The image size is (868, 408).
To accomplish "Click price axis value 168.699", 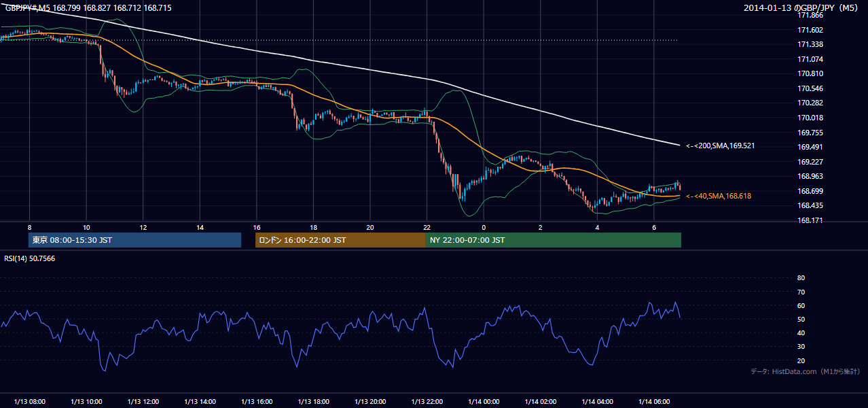I will [810, 191].
